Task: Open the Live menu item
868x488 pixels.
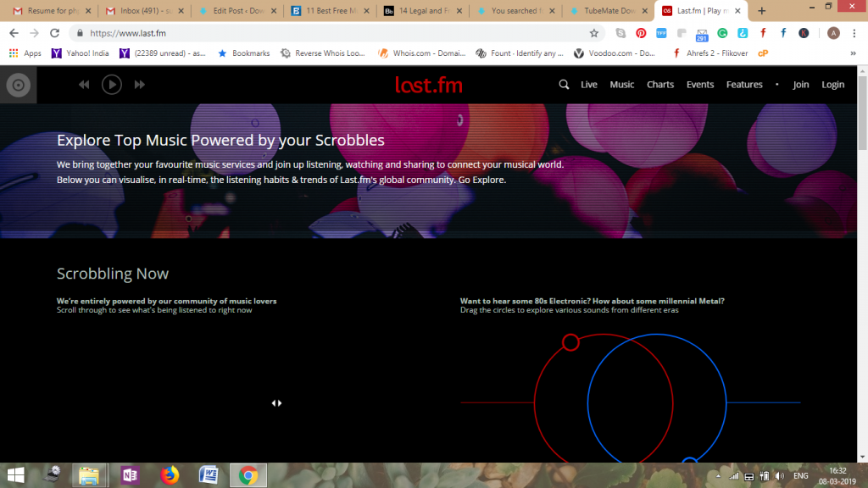Action: 588,85
